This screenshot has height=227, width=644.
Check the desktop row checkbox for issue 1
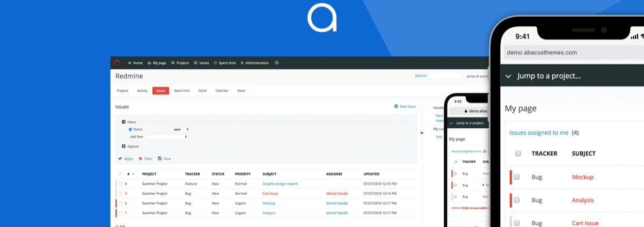[121, 213]
